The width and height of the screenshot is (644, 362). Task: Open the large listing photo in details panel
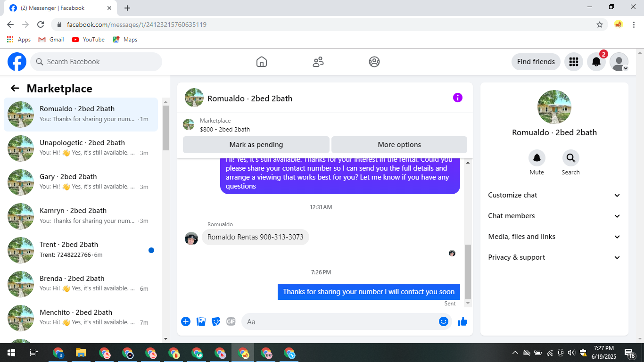554,107
